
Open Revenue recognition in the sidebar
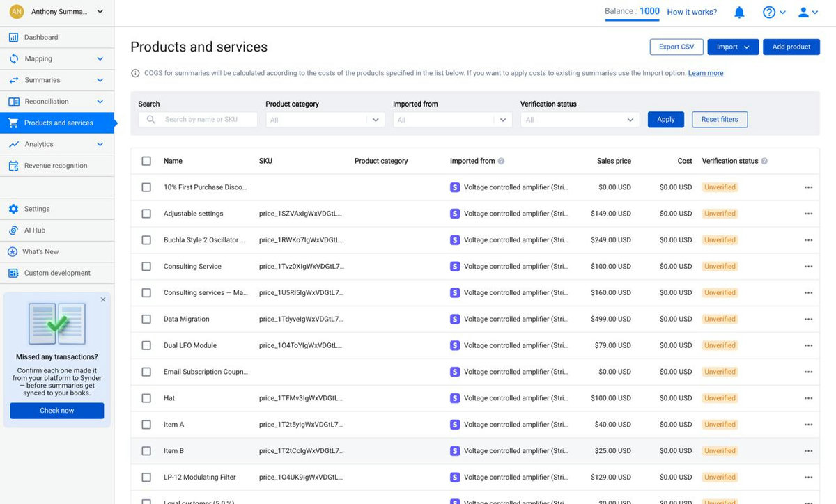[57, 166]
